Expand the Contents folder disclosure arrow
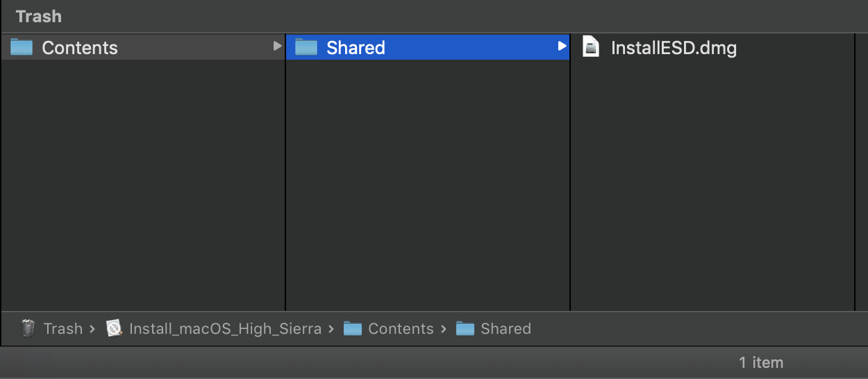Screen dimensions: 868x379 (x=277, y=47)
